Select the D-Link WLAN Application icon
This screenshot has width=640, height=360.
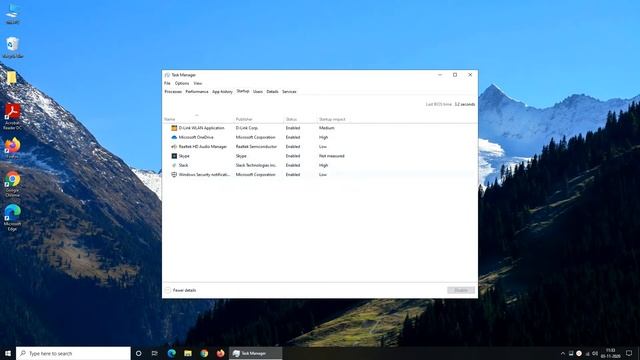(174, 128)
